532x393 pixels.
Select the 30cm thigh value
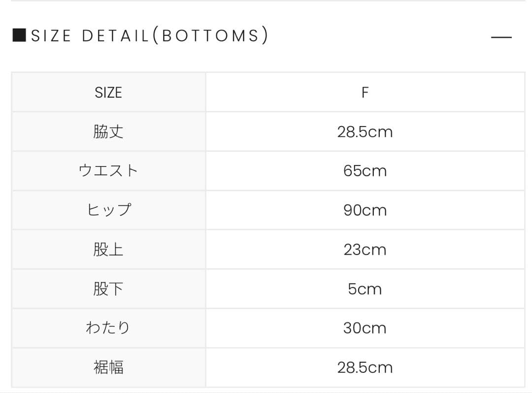365,328
